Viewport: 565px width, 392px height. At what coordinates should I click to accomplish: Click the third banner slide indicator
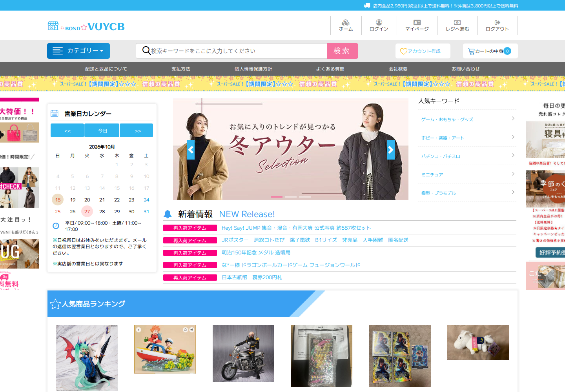click(305, 197)
